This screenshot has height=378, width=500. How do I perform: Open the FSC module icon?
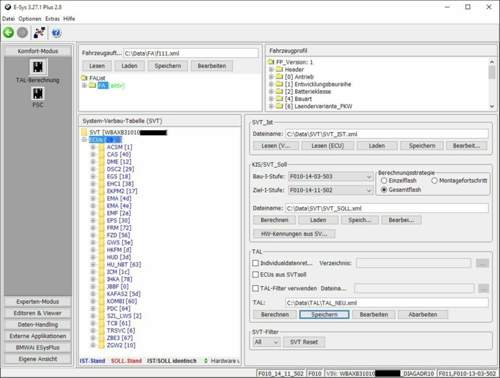38,94
